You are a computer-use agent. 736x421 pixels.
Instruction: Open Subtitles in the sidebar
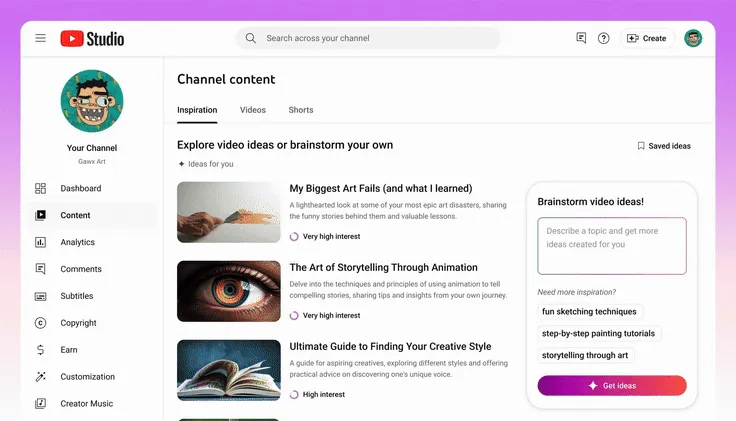click(x=77, y=296)
